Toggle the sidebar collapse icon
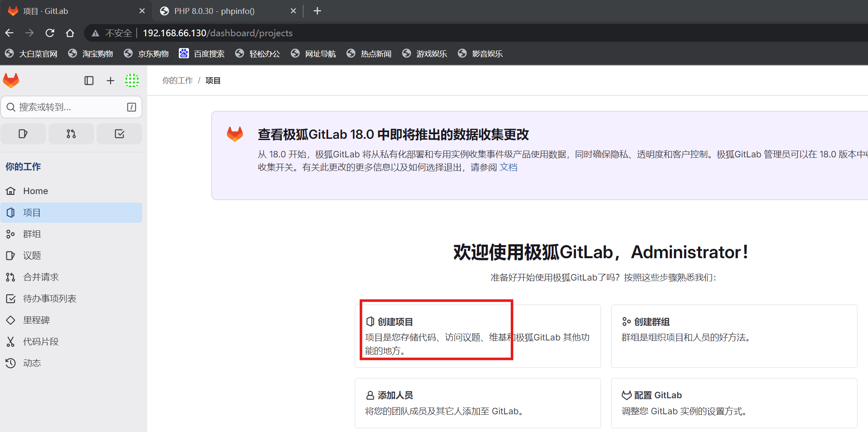Viewport: 868px width, 432px height. point(89,81)
